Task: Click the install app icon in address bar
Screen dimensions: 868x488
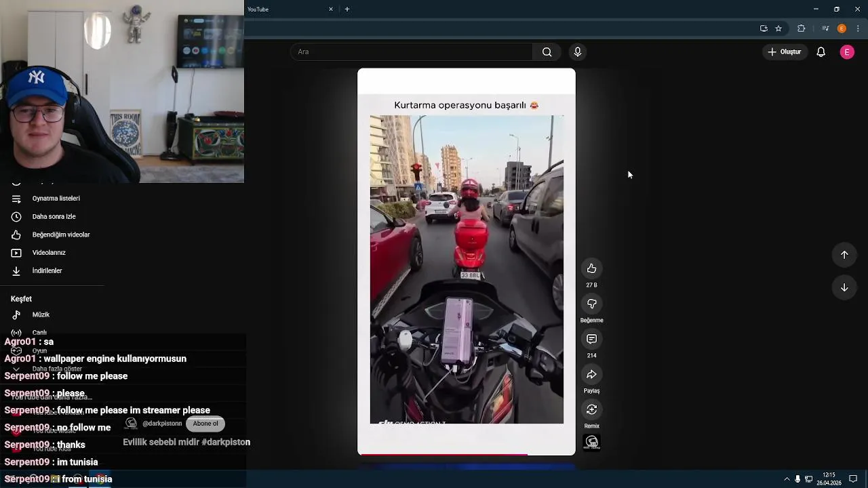Action: click(764, 28)
